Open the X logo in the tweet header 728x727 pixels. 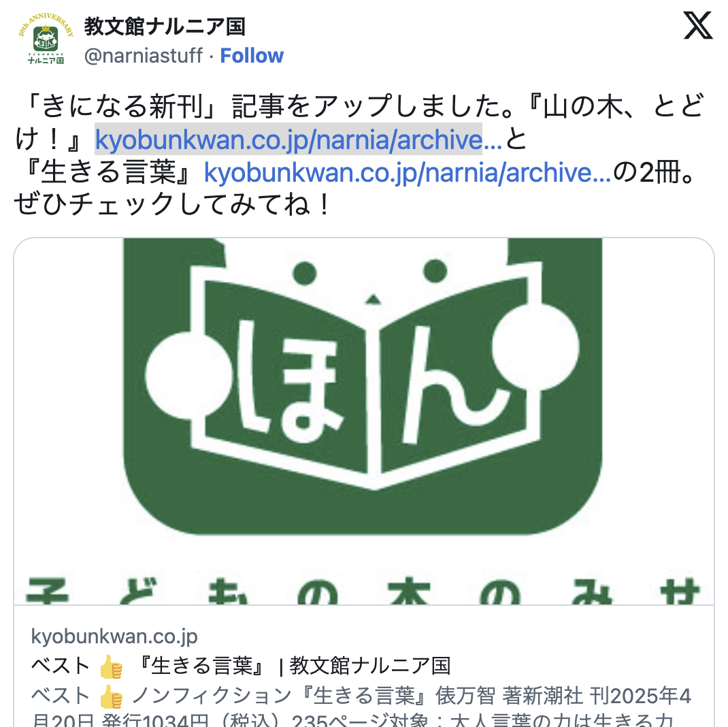pyautogui.click(x=698, y=26)
